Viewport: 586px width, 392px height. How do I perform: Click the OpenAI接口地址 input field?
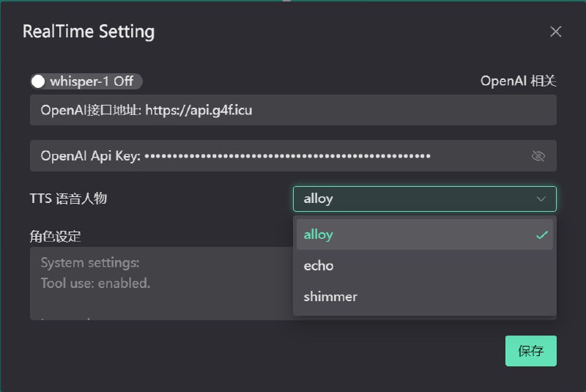(x=293, y=110)
